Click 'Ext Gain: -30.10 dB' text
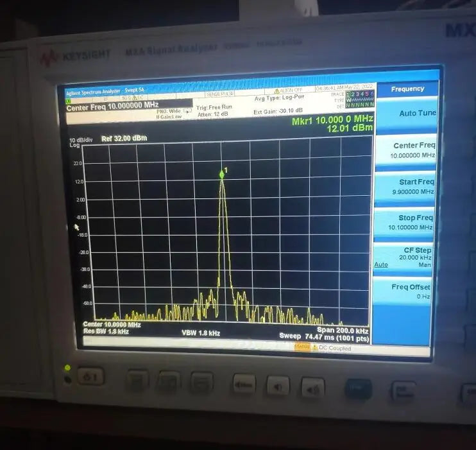This screenshot has width=476, height=450. click(x=278, y=111)
